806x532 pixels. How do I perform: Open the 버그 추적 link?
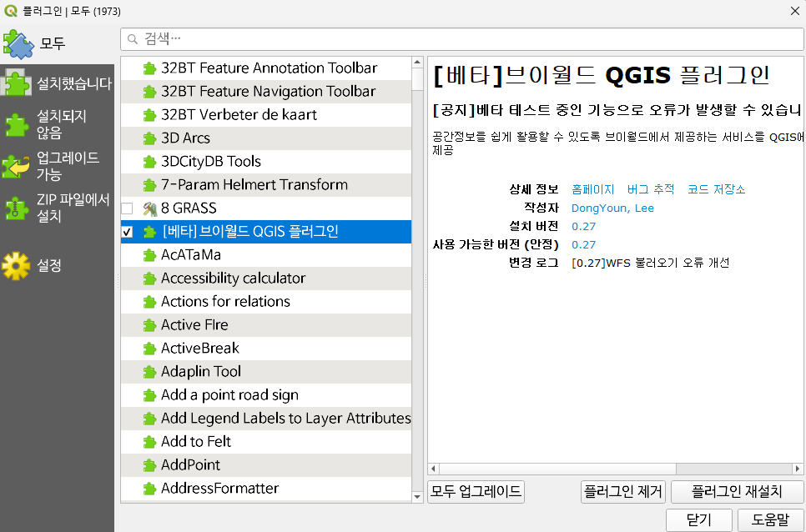(x=651, y=189)
